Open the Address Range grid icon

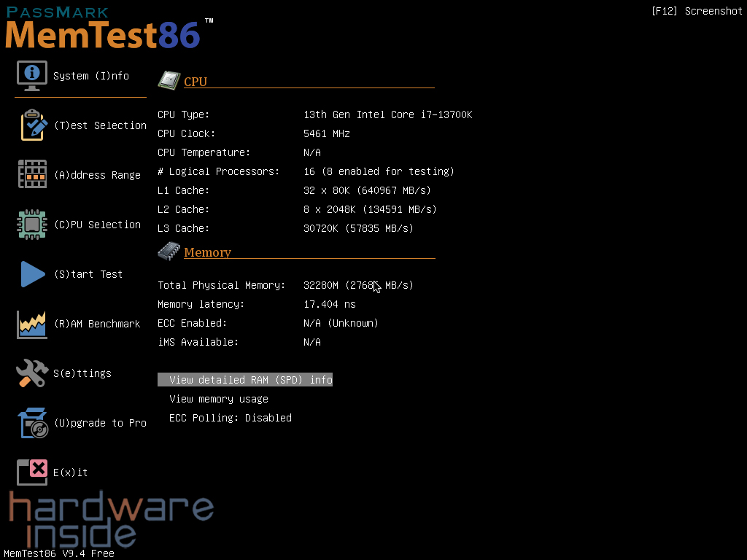(32, 174)
